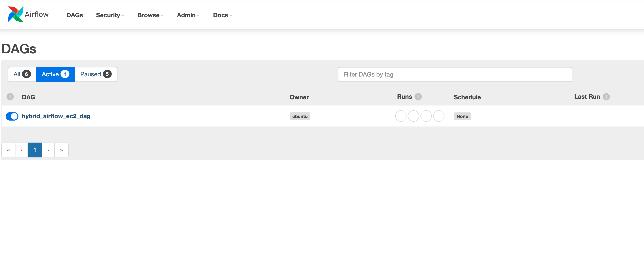
Task: Click the info icon next to Last Run
Action: point(606,97)
